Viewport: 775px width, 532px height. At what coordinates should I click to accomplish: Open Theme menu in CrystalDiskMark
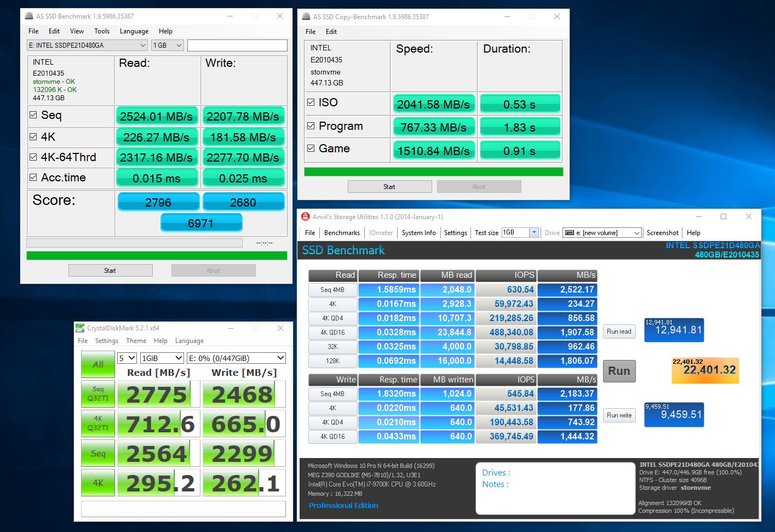tap(136, 341)
